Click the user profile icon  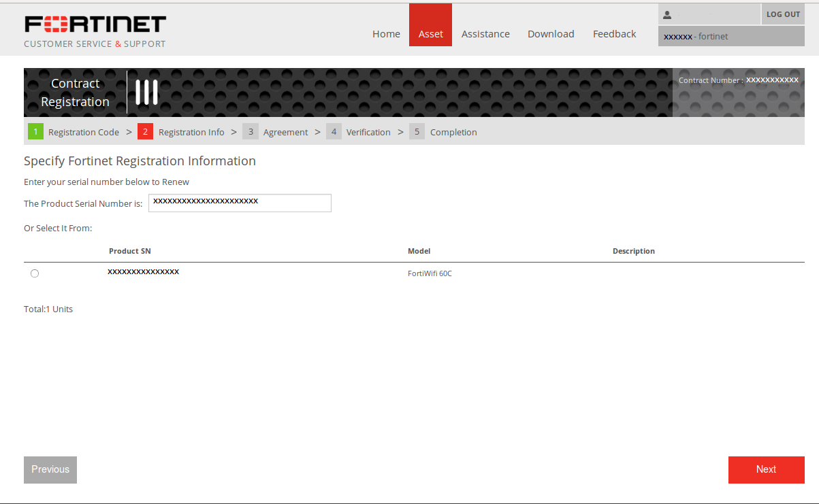pos(667,14)
